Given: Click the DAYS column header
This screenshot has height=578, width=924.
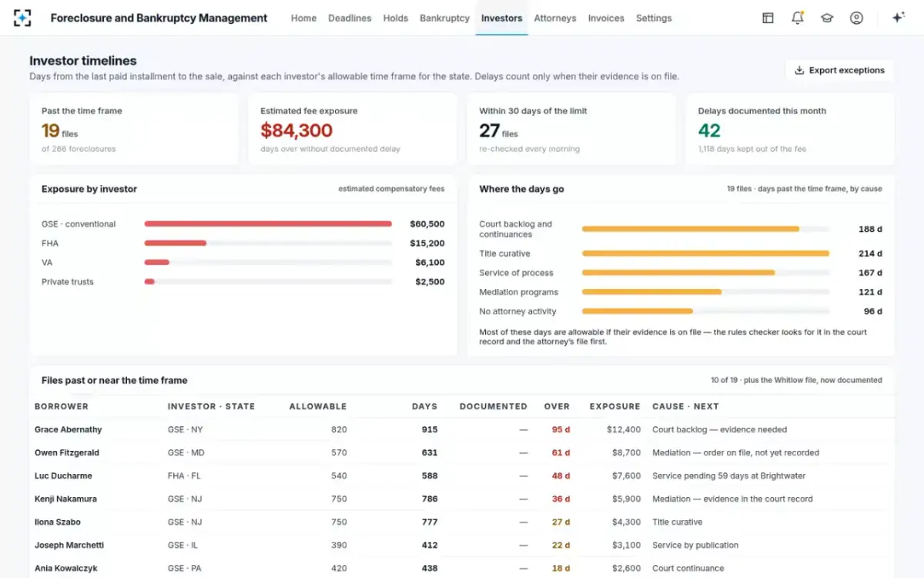Looking at the screenshot, I should [x=424, y=406].
